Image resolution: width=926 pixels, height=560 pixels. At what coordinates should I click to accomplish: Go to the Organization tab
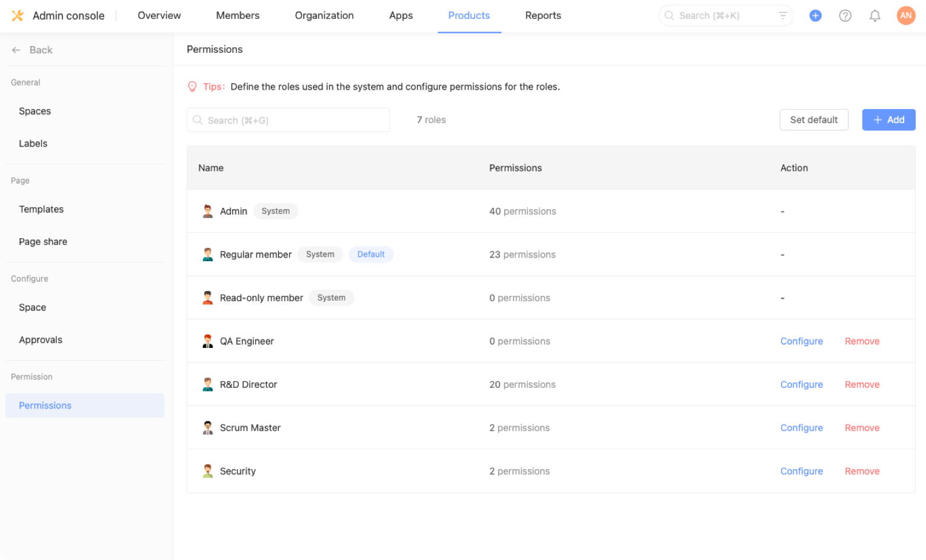pos(324,16)
